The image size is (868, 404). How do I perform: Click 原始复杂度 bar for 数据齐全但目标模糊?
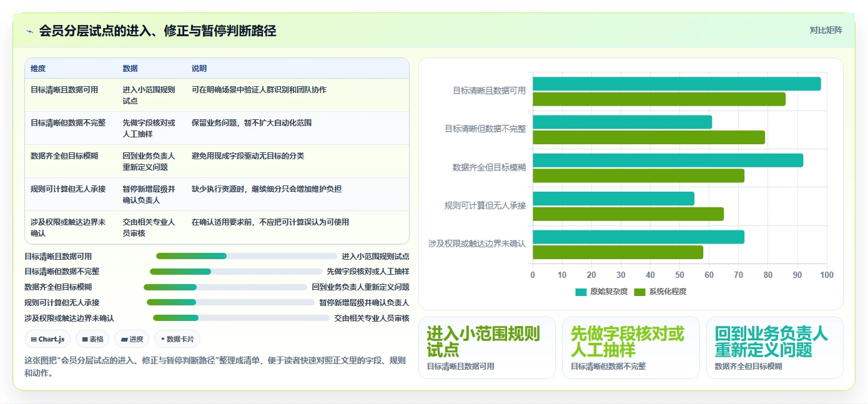[668, 160]
